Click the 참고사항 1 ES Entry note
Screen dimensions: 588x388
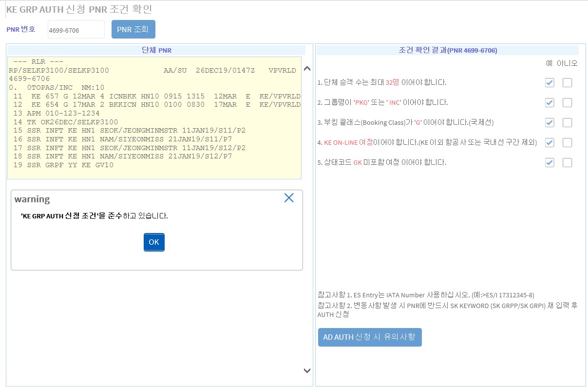[x=426, y=294]
